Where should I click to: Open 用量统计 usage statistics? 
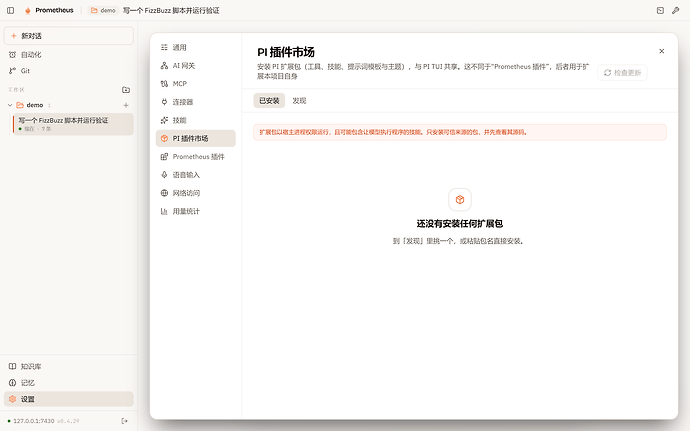pyautogui.click(x=196, y=211)
